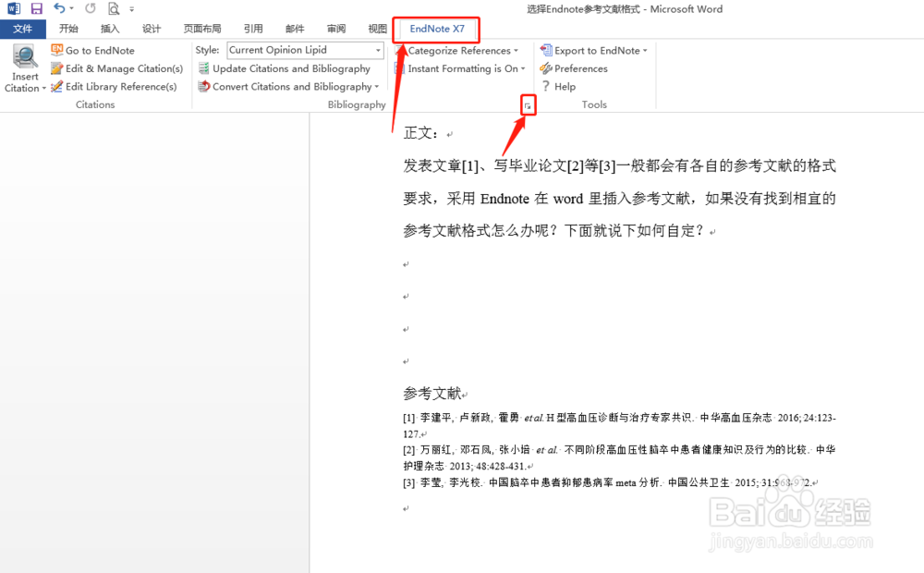Undo the last action
Screen dimensions: 924x573
[59, 8]
